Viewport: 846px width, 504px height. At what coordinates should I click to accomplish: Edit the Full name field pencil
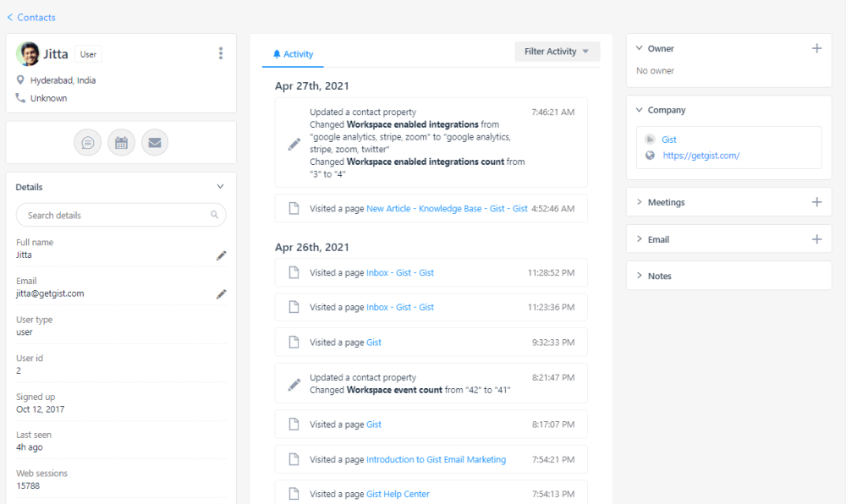point(221,255)
